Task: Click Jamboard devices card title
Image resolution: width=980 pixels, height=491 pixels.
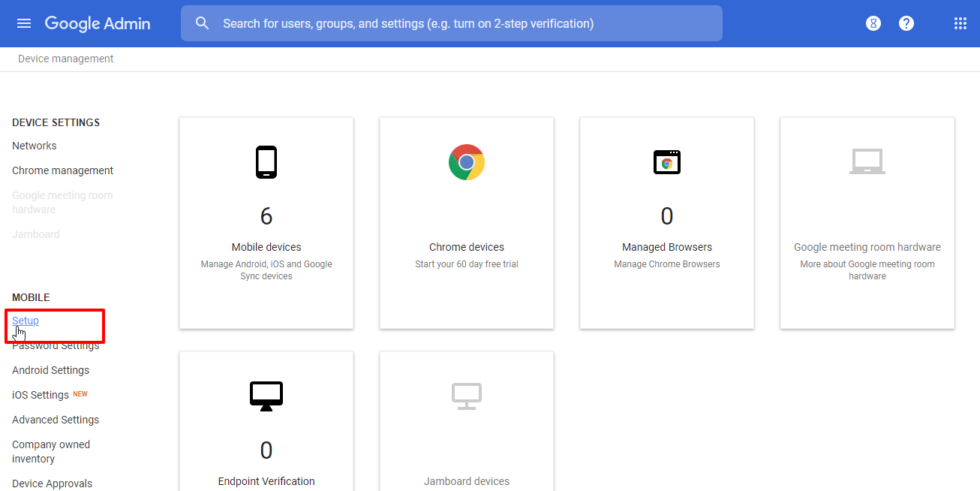Action: (x=467, y=481)
